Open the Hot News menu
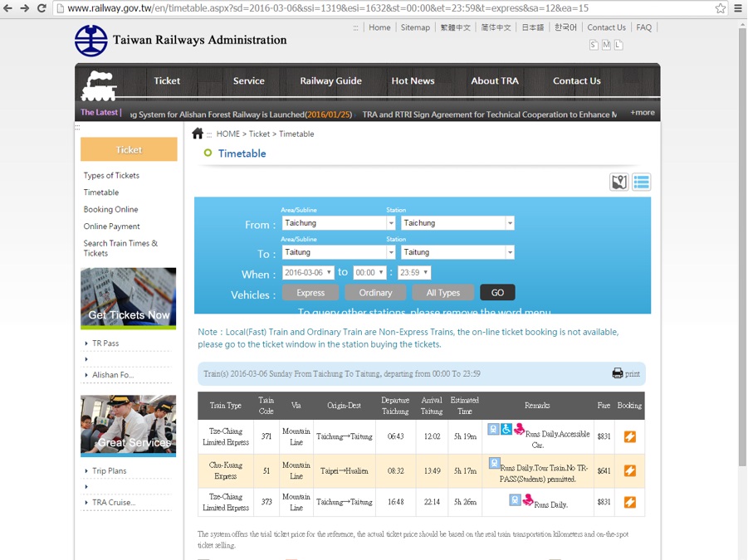Image resolution: width=748 pixels, height=560 pixels. [413, 80]
